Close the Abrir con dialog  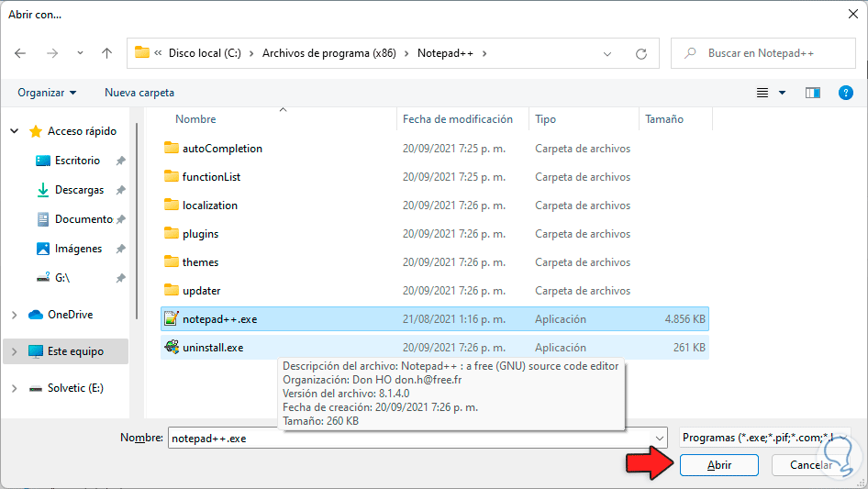pos(853,15)
